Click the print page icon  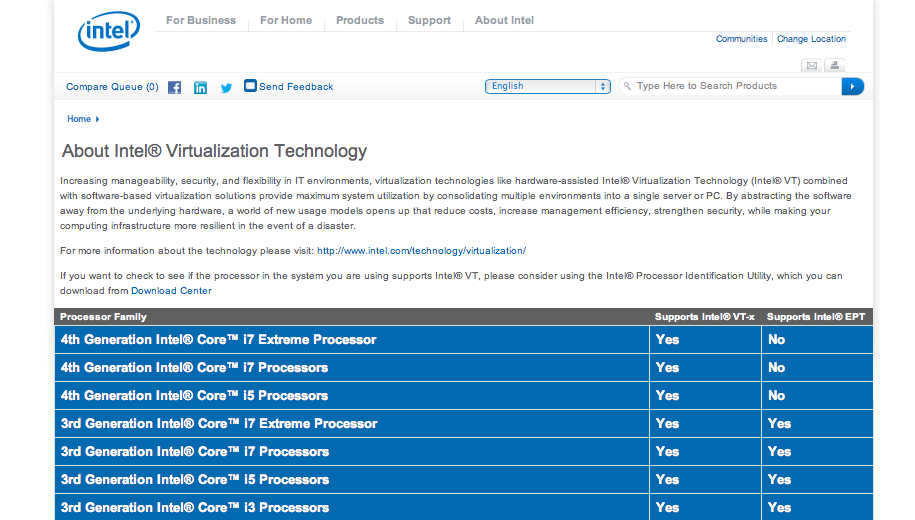(x=834, y=65)
